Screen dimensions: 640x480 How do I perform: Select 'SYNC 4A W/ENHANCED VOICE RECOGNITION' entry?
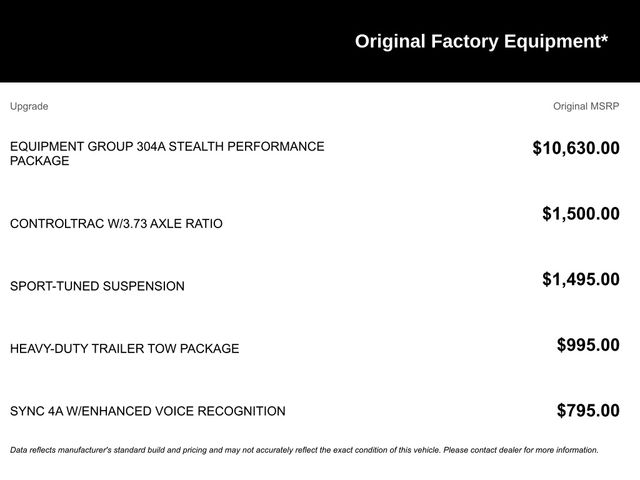147,411
